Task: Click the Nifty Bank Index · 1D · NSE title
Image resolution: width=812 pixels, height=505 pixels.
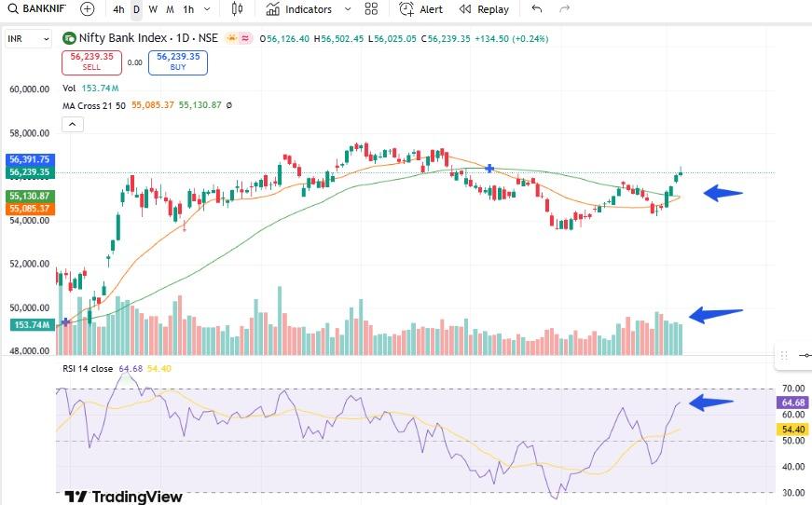Action: pos(148,38)
